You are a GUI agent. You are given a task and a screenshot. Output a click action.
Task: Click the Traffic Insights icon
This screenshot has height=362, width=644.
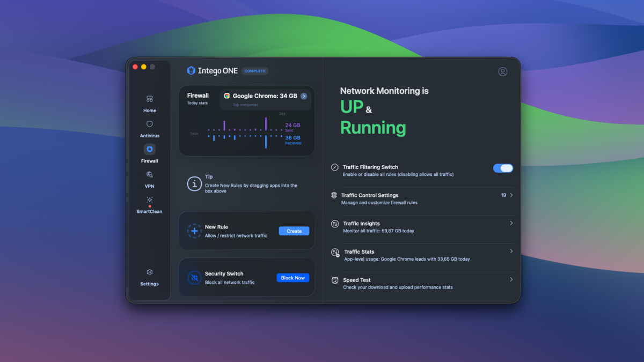click(335, 224)
